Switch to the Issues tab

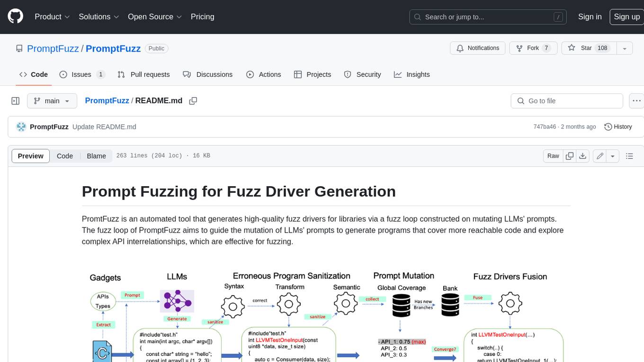pos(82,74)
